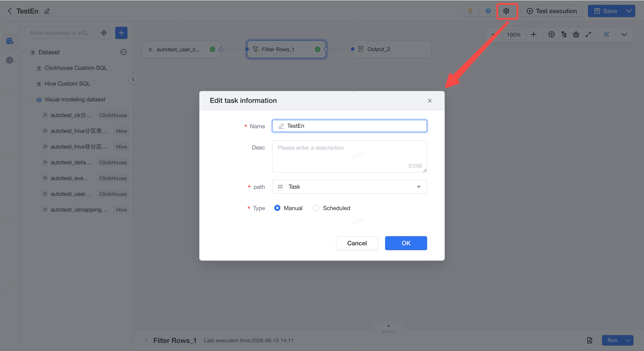
Task: Select the Clickhouse Custom SQL tree item
Action: coord(76,68)
